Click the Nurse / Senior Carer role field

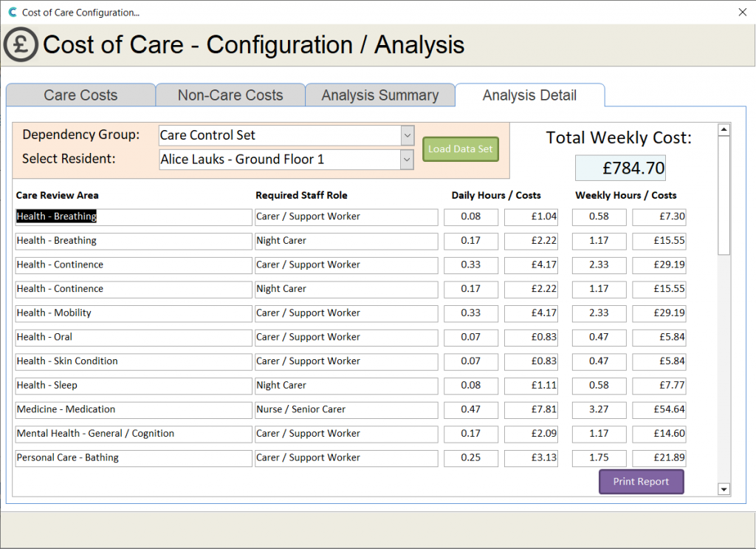coord(346,410)
